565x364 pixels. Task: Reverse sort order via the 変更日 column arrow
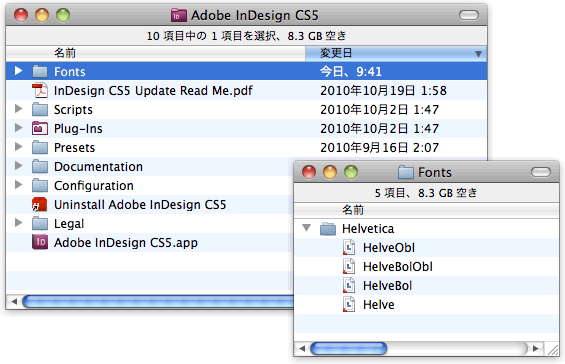[478, 54]
